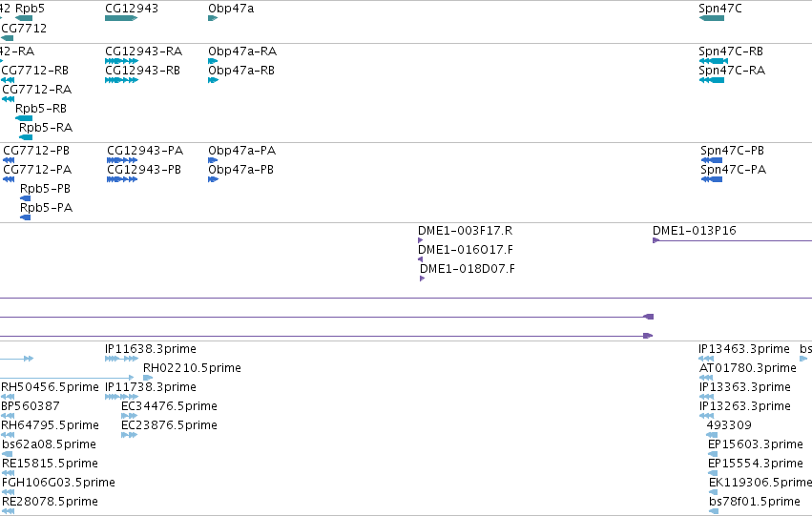Select the Spn47C gene glyph

[712, 18]
